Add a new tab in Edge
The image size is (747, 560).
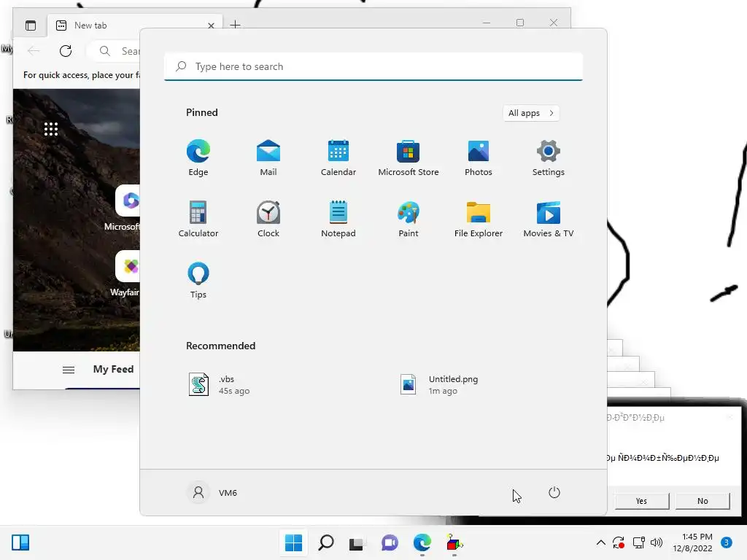235,25
